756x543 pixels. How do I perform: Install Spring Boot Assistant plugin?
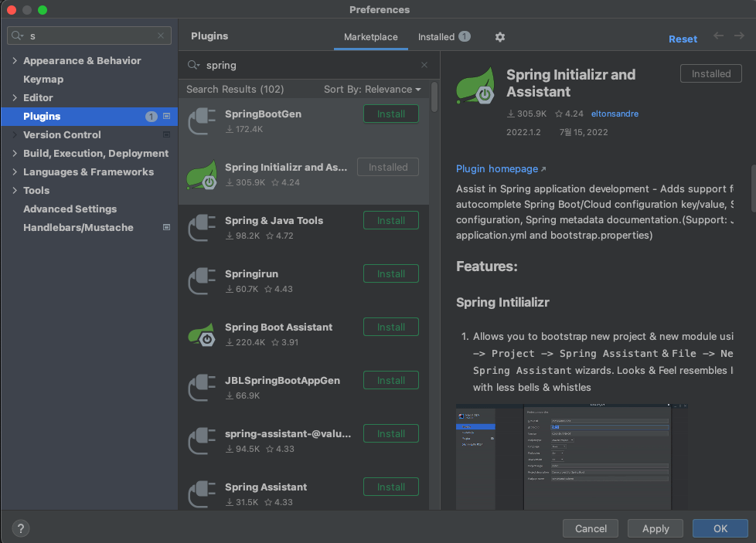pos(391,327)
